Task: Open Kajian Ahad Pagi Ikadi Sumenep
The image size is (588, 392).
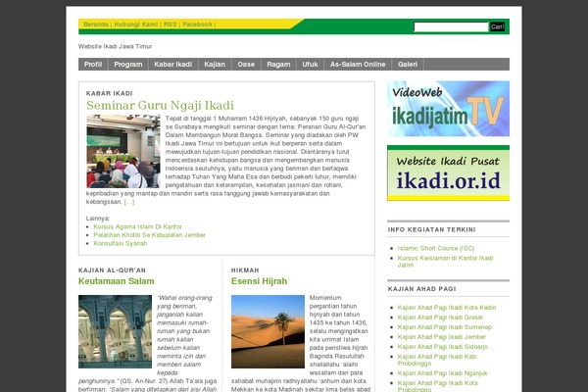Action: point(444,327)
